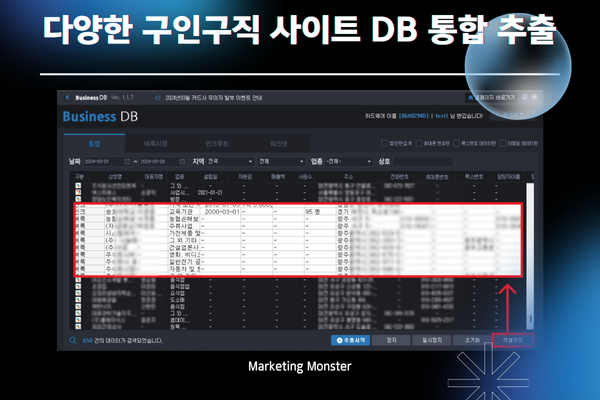
Task: Click the 대표자명 column header
Action: point(154,177)
